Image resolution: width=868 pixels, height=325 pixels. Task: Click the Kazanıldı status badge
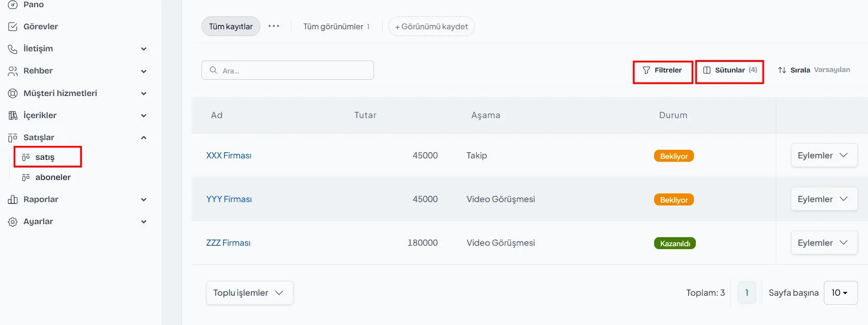point(675,243)
